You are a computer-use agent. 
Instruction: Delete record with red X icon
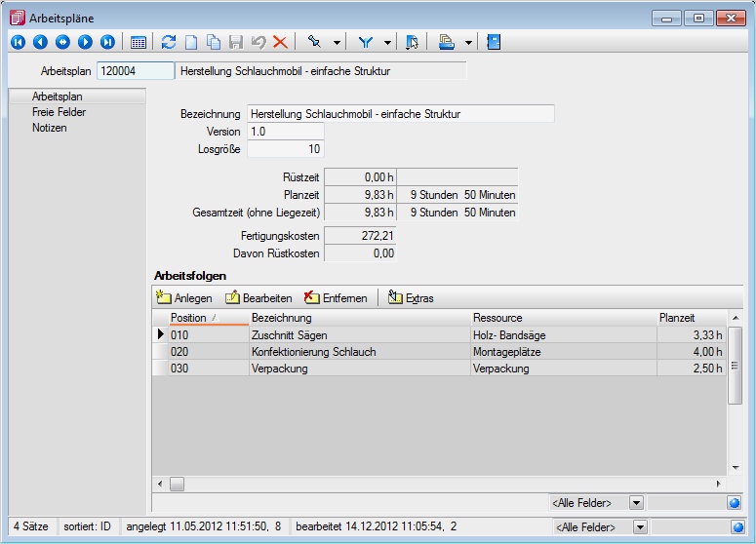point(280,42)
